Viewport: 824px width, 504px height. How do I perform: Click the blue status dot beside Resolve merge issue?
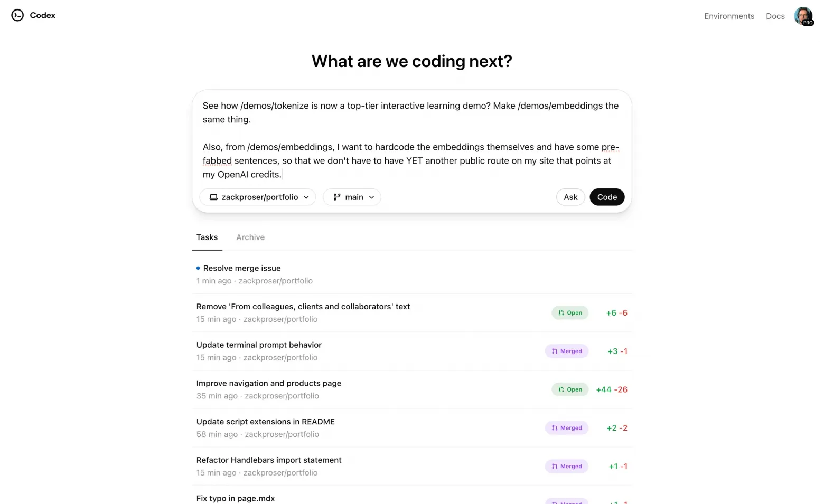198,268
